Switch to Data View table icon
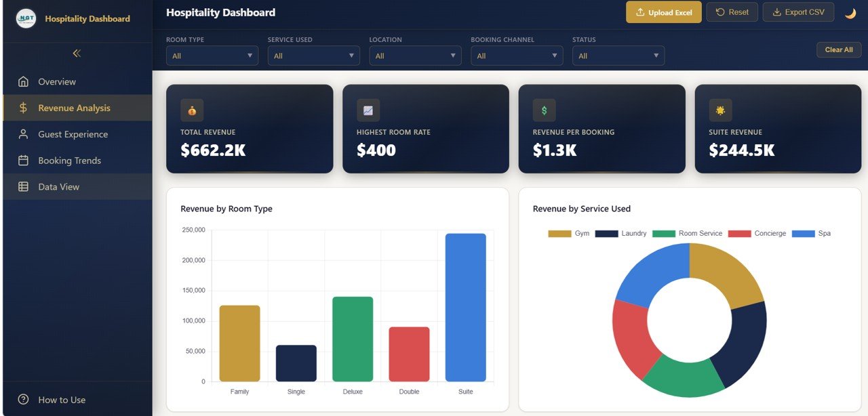Screen dimensions: 868x416 [23, 186]
